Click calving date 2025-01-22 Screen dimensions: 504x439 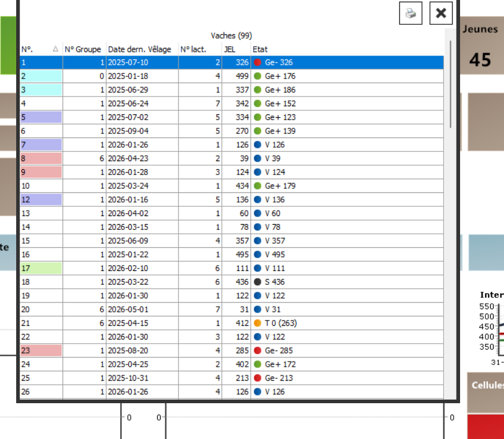[x=128, y=254]
